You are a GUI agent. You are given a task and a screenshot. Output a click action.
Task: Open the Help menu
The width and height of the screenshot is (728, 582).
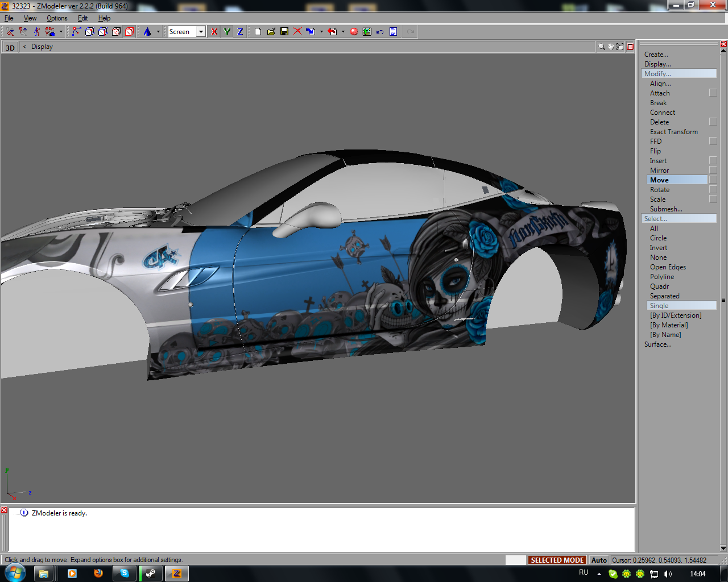pyautogui.click(x=105, y=18)
